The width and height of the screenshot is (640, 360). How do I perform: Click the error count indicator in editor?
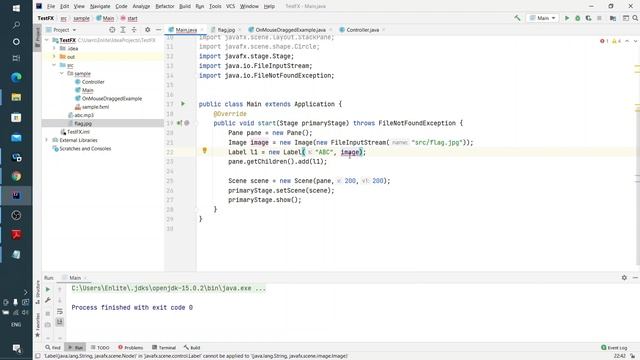pyautogui.click(x=604, y=41)
